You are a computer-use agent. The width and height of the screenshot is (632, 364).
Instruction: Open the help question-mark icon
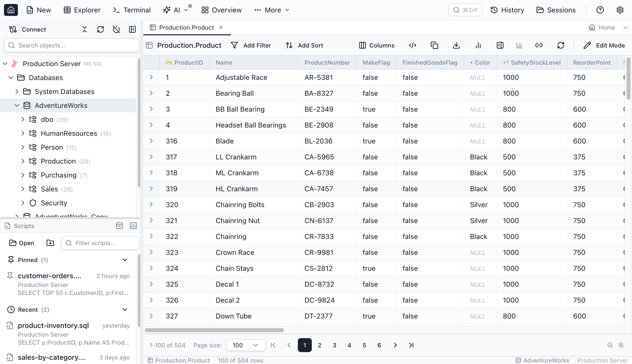coord(600,10)
